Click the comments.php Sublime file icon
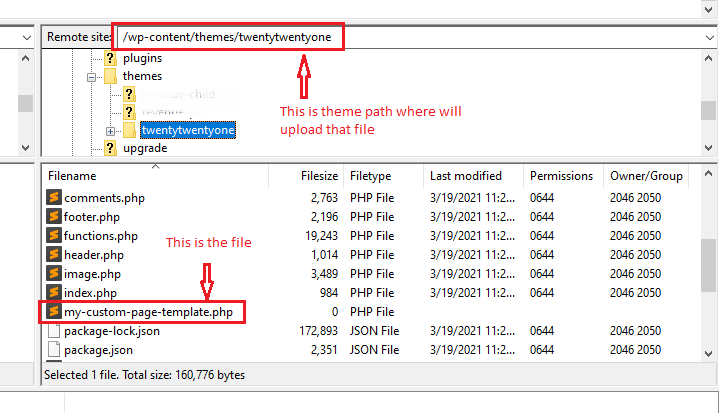This screenshot has width=719, height=413. 54,198
